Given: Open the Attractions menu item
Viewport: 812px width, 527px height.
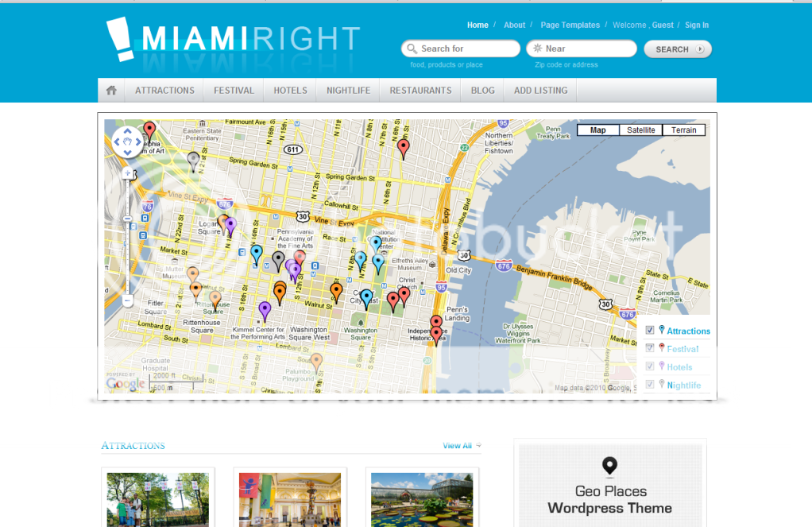Looking at the screenshot, I should 164,90.
